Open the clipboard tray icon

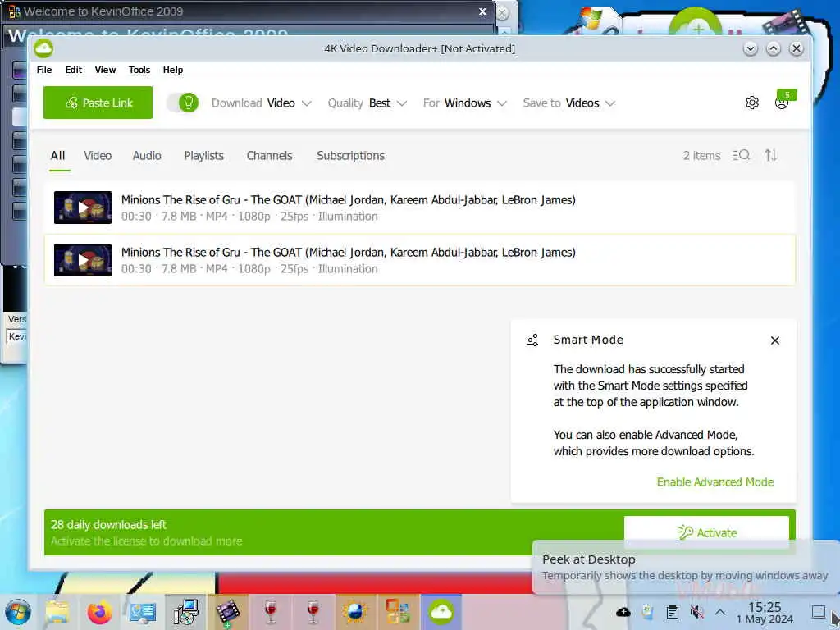(x=673, y=612)
